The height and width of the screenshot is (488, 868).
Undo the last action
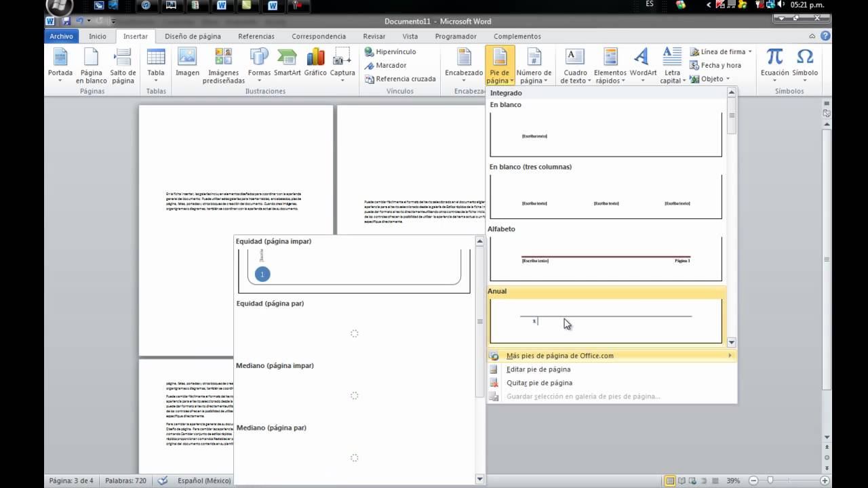coord(79,22)
